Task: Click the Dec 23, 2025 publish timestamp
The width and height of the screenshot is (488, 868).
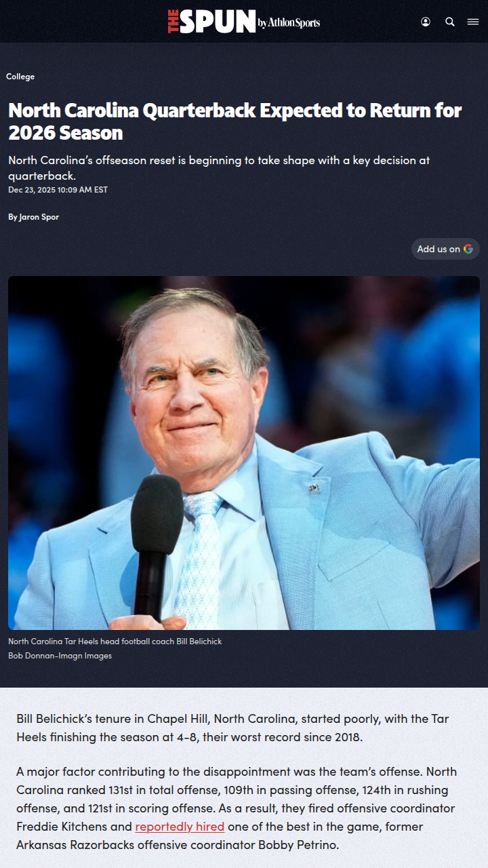Action: pyautogui.click(x=58, y=190)
